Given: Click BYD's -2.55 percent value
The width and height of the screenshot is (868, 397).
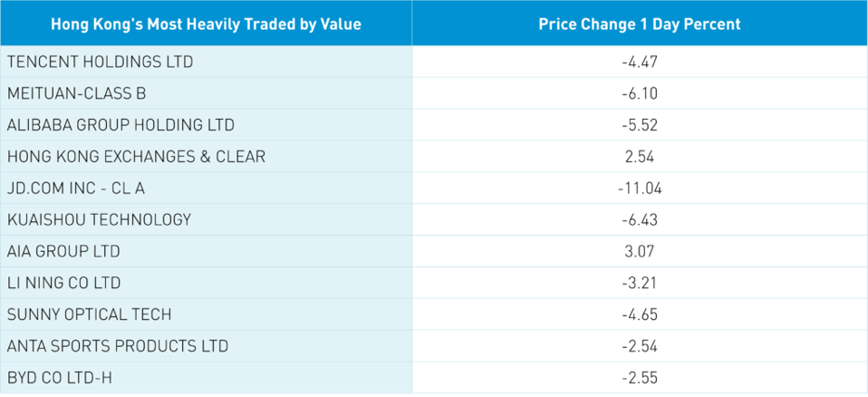Looking at the screenshot, I should (x=639, y=378).
